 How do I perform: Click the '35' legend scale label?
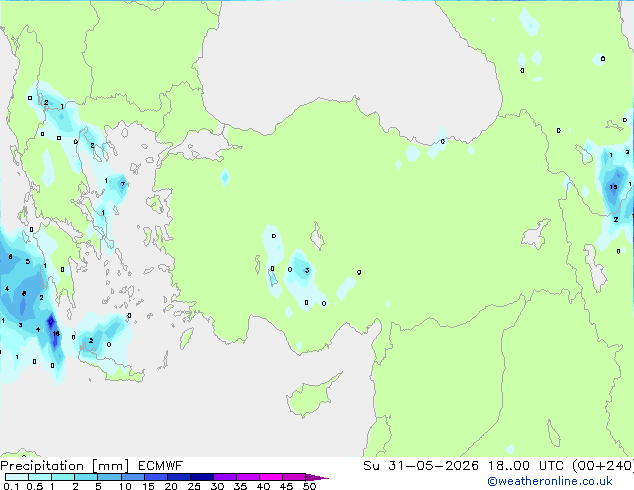coord(240,486)
